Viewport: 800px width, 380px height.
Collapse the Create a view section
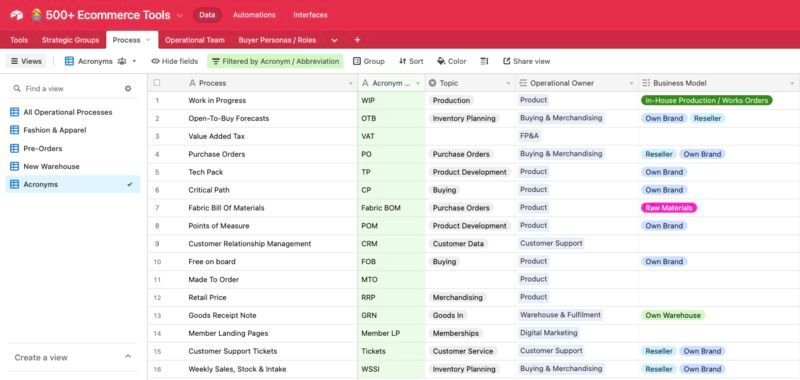[128, 357]
